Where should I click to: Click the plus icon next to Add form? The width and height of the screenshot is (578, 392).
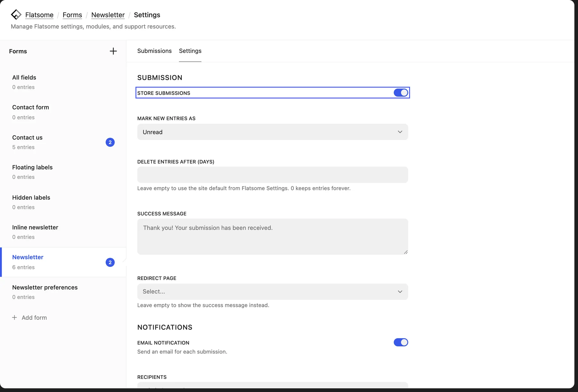click(14, 318)
